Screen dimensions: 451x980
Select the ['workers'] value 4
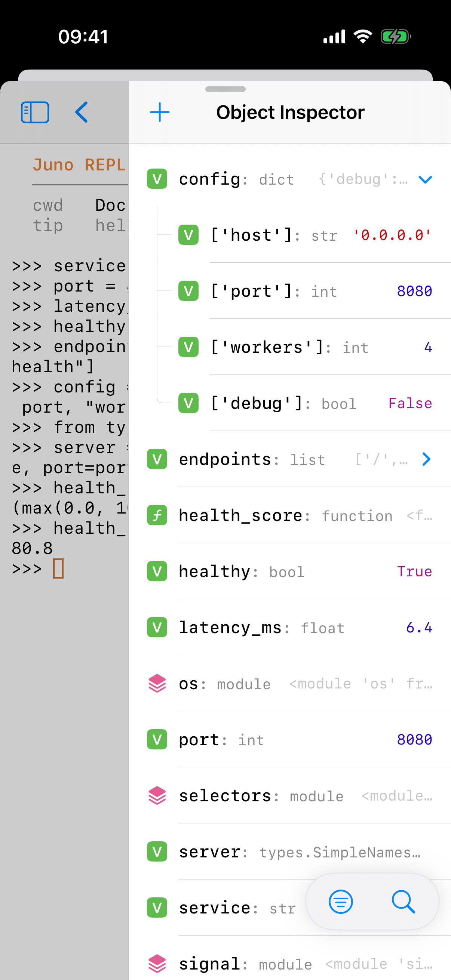428,347
